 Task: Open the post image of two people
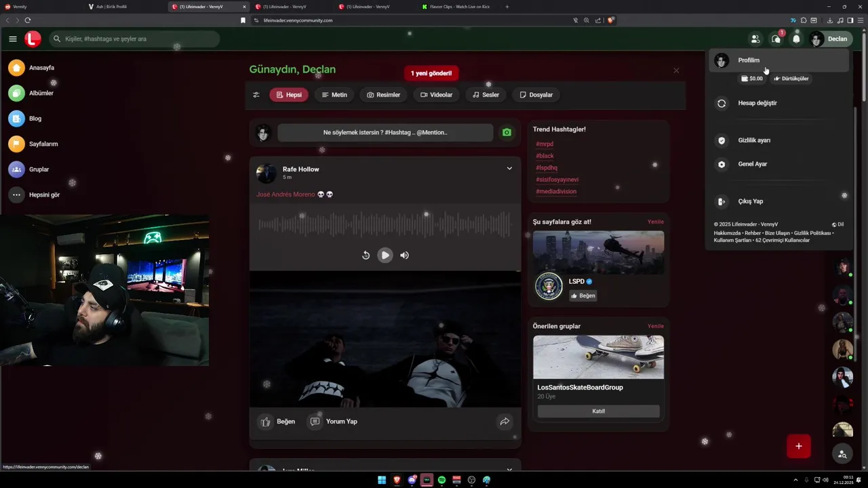point(385,339)
